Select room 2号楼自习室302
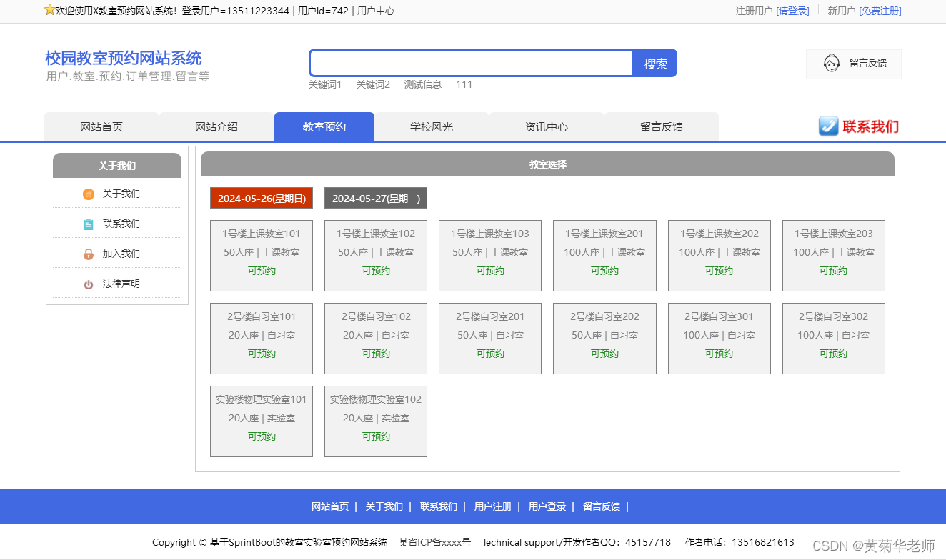 [x=834, y=339]
